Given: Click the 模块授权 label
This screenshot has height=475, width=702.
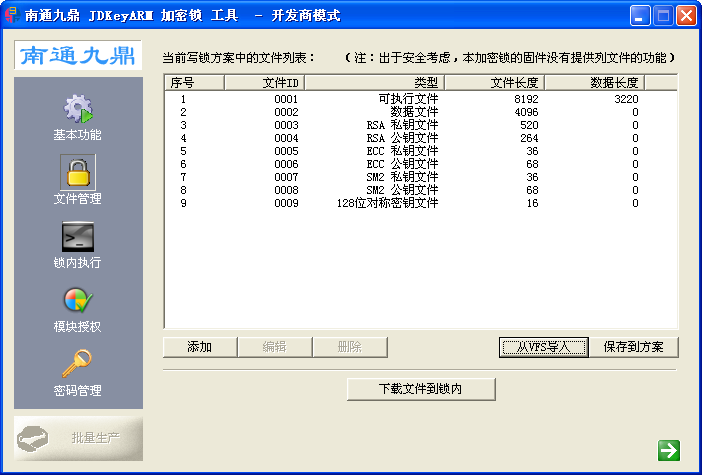Looking at the screenshot, I should click(77, 326).
